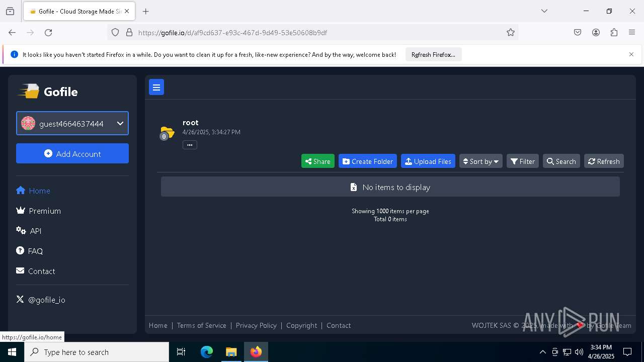The height and width of the screenshot is (362, 644).
Task: Open the blue hamburger menu button
Action: (156, 87)
